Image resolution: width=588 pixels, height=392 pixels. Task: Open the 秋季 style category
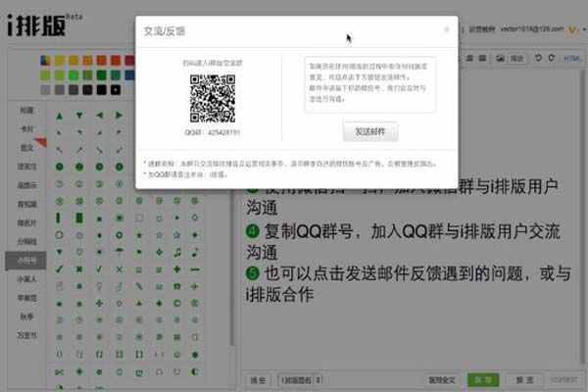click(26, 317)
